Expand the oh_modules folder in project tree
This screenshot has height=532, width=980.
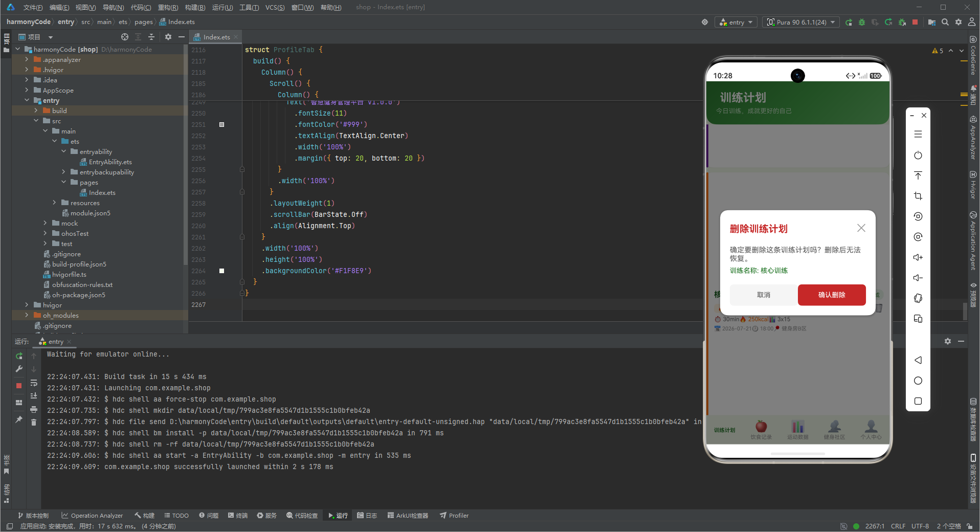tap(27, 315)
